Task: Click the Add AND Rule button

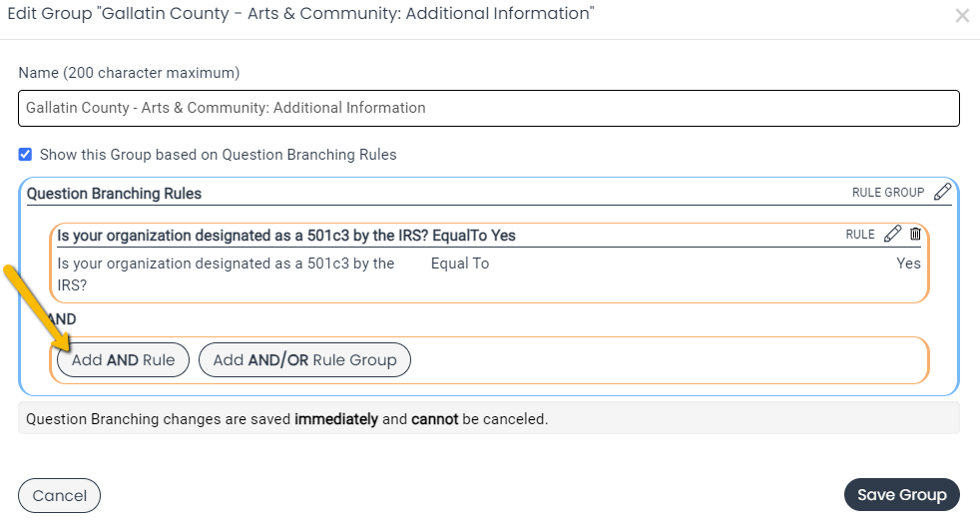Action: (x=123, y=360)
